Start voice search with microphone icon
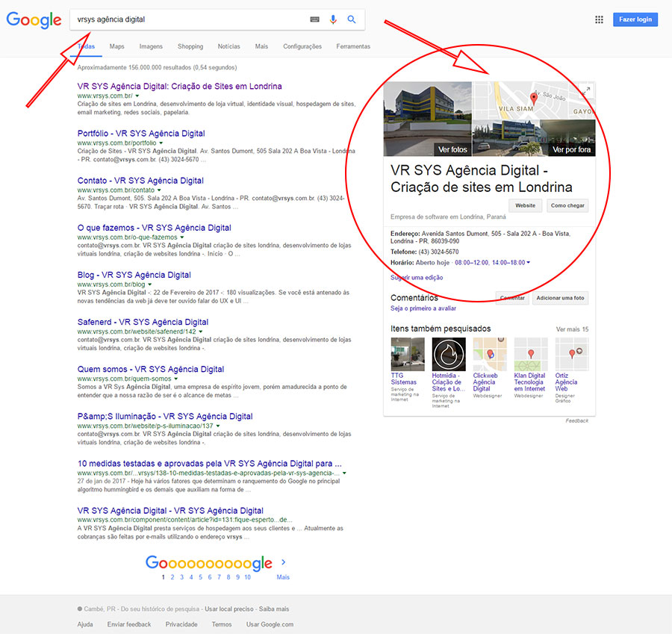 [333, 19]
